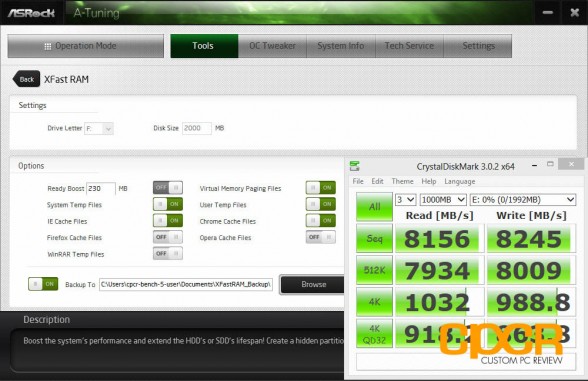Enable WinRAR Temp Files switch

click(168, 254)
